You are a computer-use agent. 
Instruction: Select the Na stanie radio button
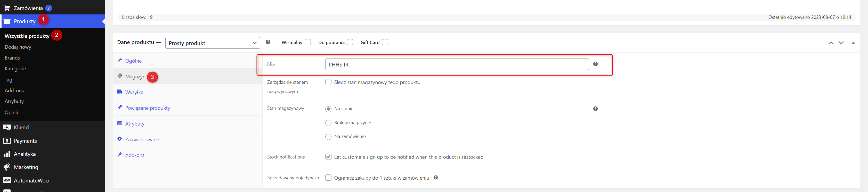[x=328, y=109]
